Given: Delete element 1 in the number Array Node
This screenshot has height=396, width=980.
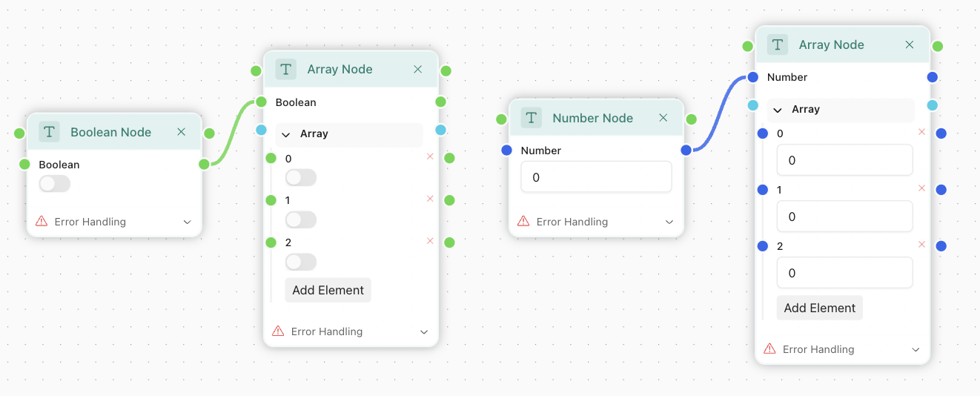Looking at the screenshot, I should (x=921, y=188).
